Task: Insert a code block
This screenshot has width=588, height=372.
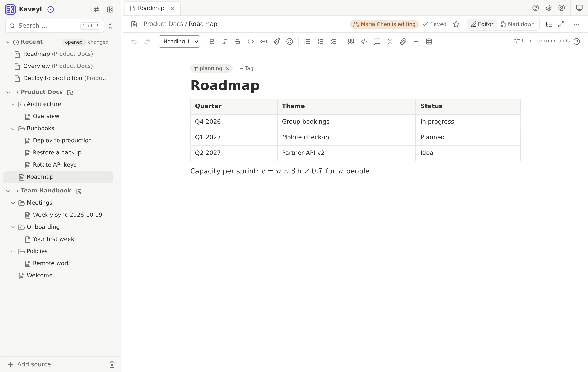Action: [364, 42]
